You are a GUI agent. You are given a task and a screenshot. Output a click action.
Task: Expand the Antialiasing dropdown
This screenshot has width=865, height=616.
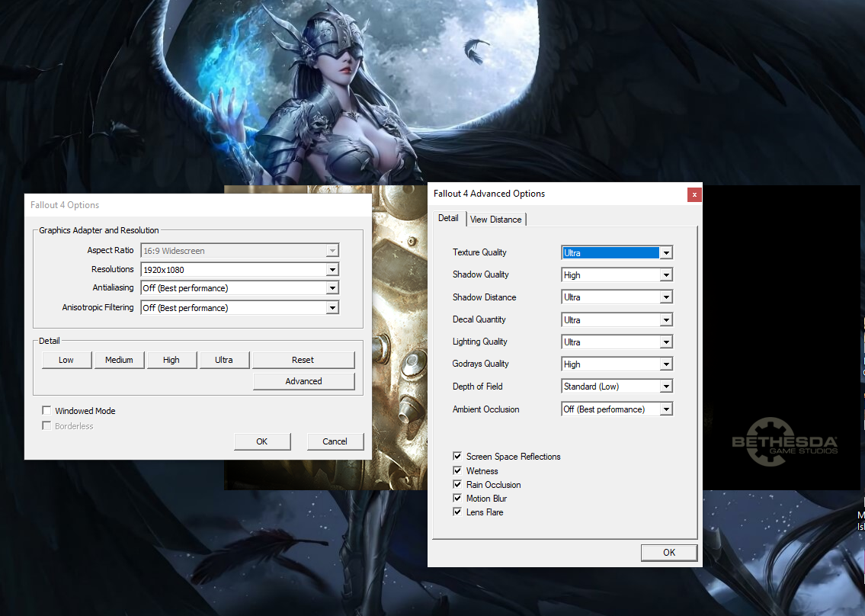click(x=239, y=288)
